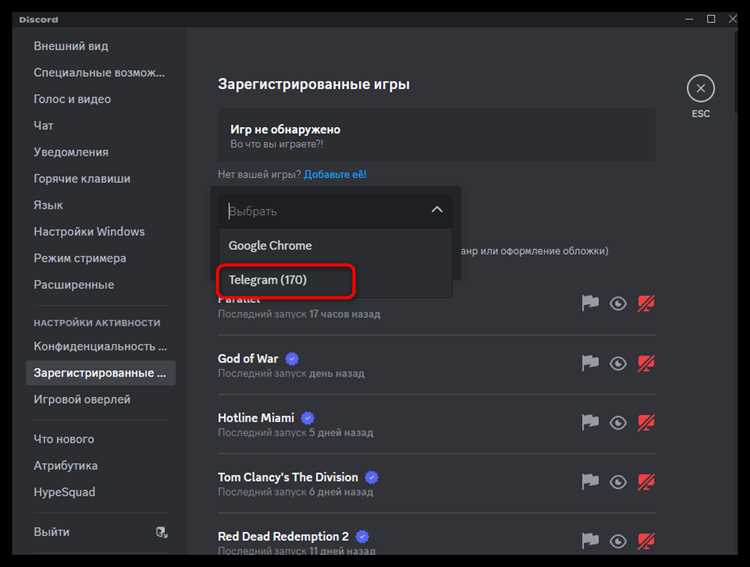Viewport: 750px width, 567px height.
Task: Click the settings page vertical scrollbar
Action: [735, 72]
